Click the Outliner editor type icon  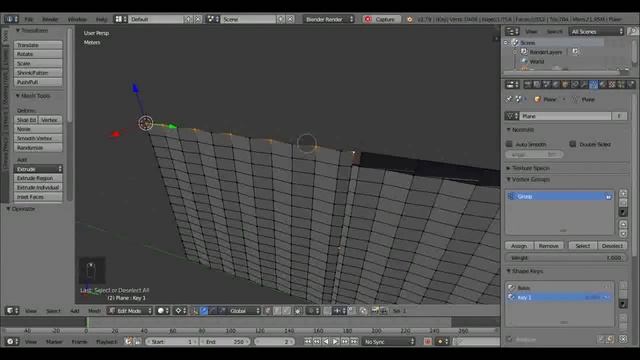(x=512, y=31)
